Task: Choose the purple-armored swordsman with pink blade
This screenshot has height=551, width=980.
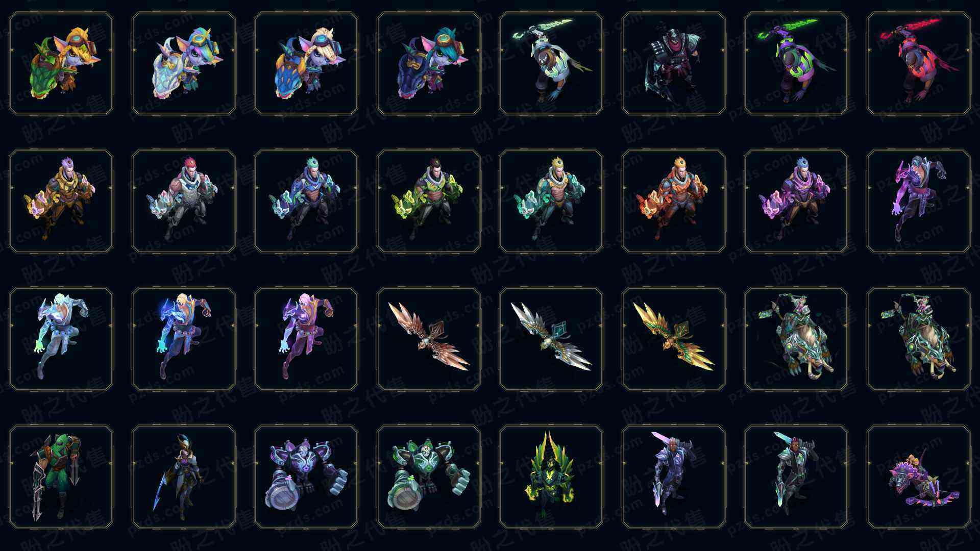Action: pos(674,477)
